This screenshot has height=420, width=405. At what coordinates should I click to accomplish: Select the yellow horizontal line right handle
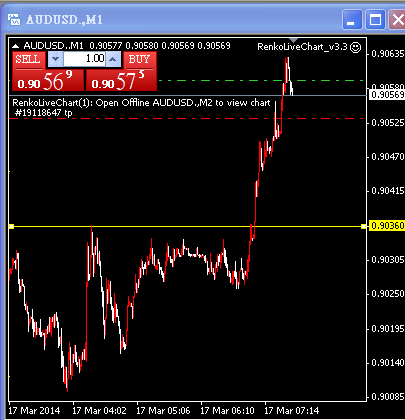click(363, 227)
